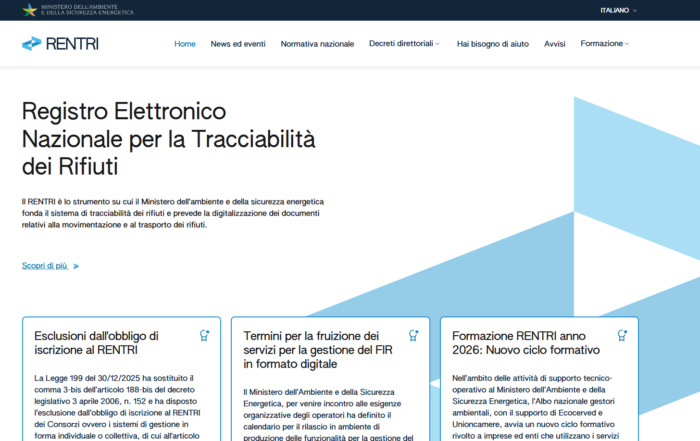Click badge icon on Esclusioni dall'obbligo card
700x441 pixels.
tap(204, 336)
